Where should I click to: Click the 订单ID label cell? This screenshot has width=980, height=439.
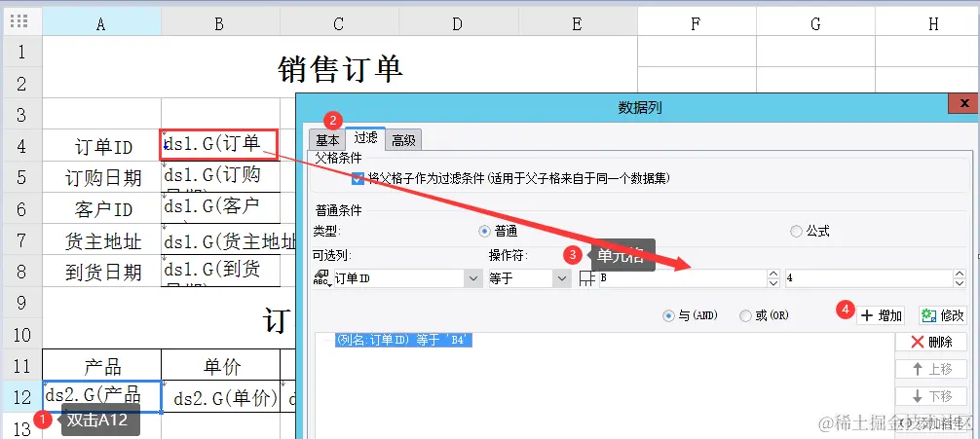tap(102, 145)
